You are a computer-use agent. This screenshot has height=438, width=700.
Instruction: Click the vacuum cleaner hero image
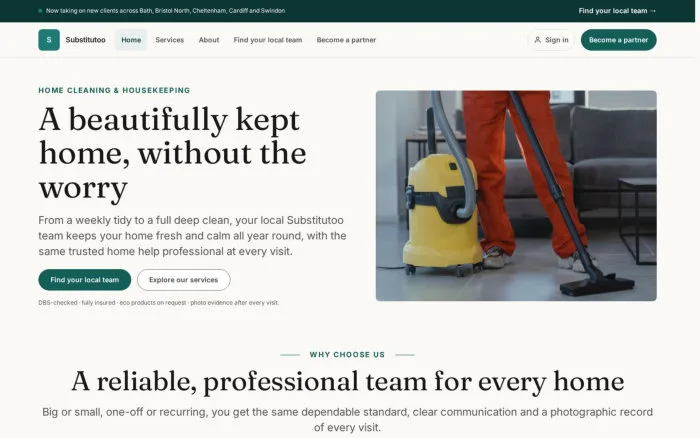coord(516,196)
